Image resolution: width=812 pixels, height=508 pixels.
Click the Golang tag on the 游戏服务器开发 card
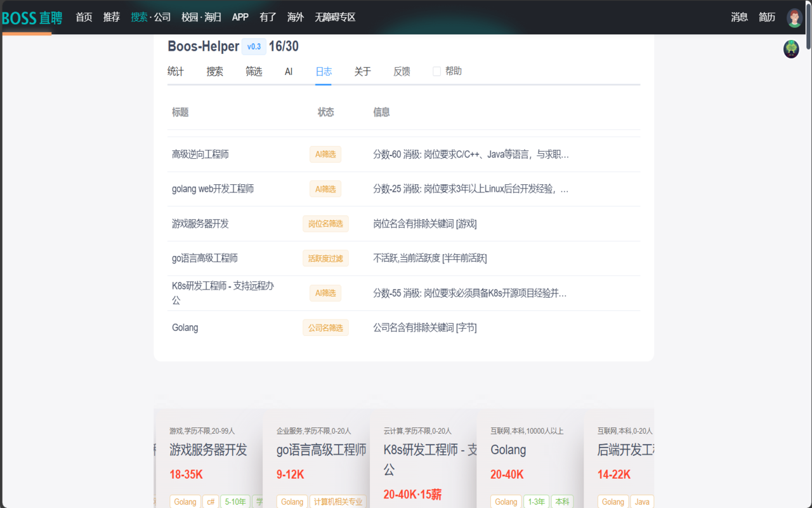click(185, 502)
